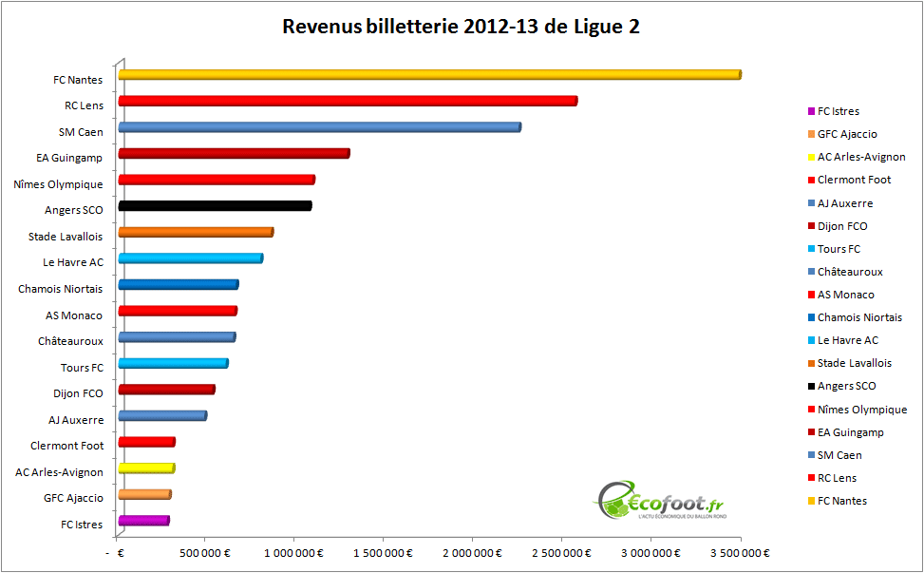
Task: Select Tours FC legend entry
Action: tap(834, 249)
